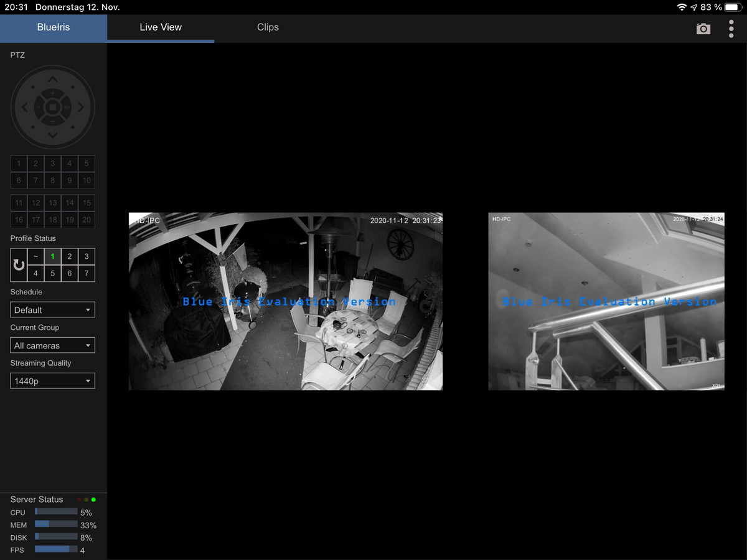747x560 pixels.
Task: Select profile 5 in Profile Status
Action: [x=53, y=273]
